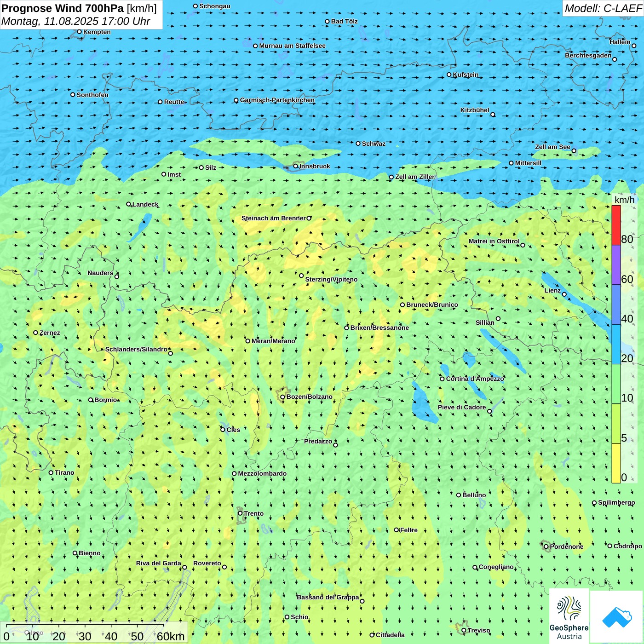This screenshot has width=644, height=644.
Task: Click the 'Matrei in Osttirol' label
Action: point(494,241)
